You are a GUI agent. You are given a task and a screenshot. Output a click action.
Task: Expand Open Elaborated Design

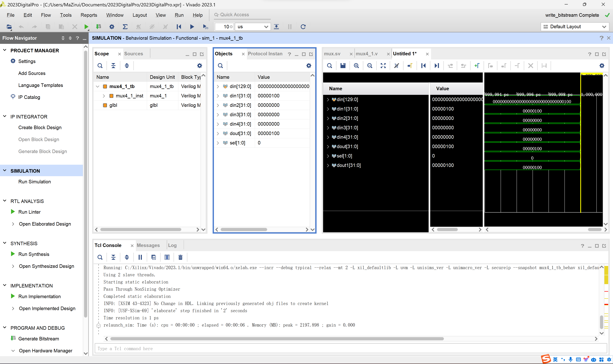(x=13, y=224)
